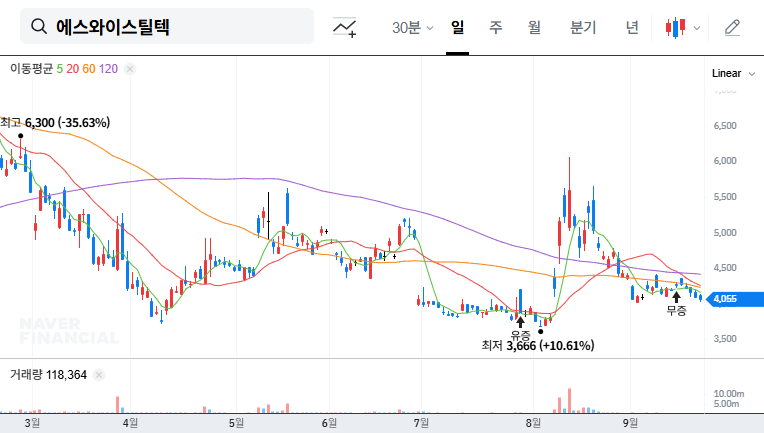Click the 9월 axis label
Image resolution: width=764 pixels, height=433 pixels.
[630, 423]
